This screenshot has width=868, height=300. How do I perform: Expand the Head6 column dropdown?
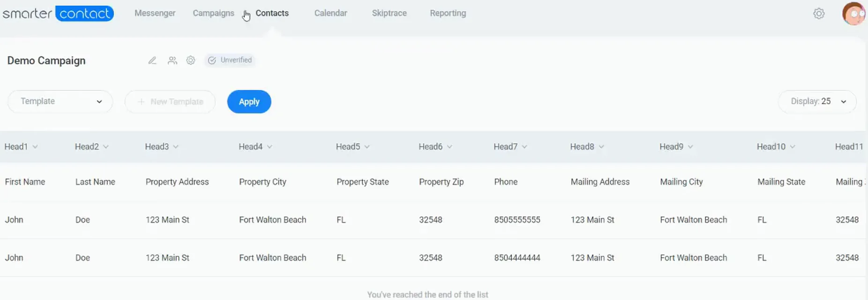449,147
